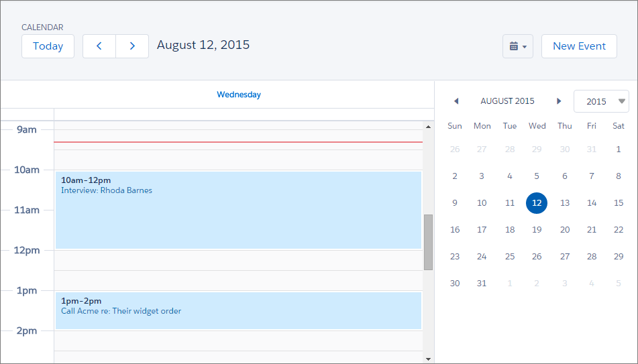Image resolution: width=638 pixels, height=364 pixels.
Task: Click the scrollbar down arrow
Action: coord(428,359)
